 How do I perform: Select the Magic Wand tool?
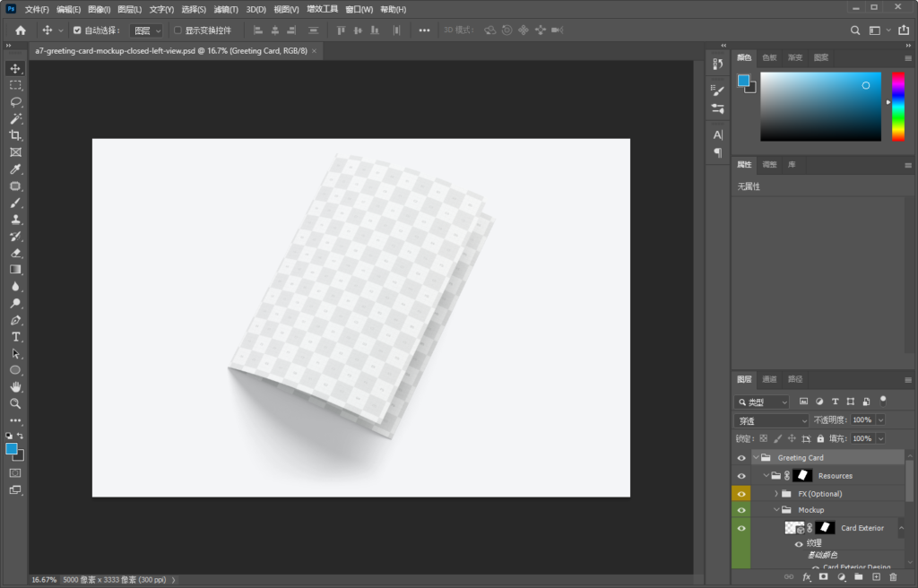[15, 119]
